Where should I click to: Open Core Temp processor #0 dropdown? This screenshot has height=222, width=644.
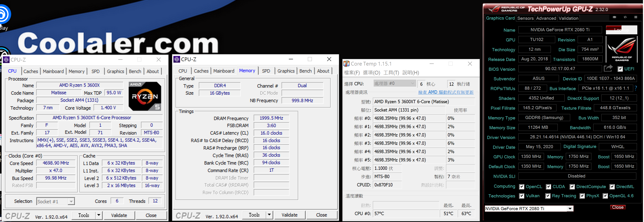pos(394,83)
